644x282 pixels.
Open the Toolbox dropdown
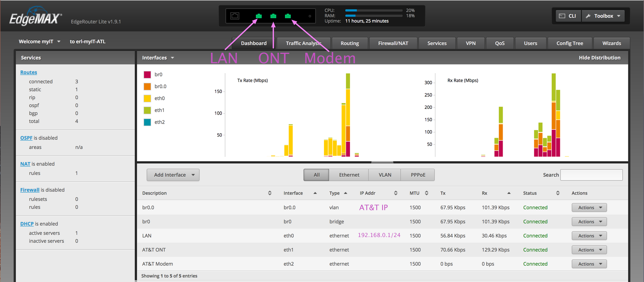(603, 16)
